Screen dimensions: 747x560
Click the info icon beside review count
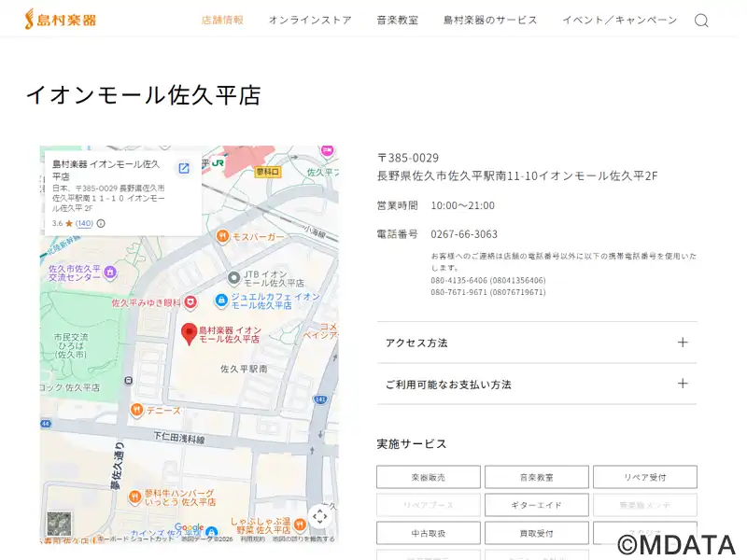pyautogui.click(x=101, y=224)
